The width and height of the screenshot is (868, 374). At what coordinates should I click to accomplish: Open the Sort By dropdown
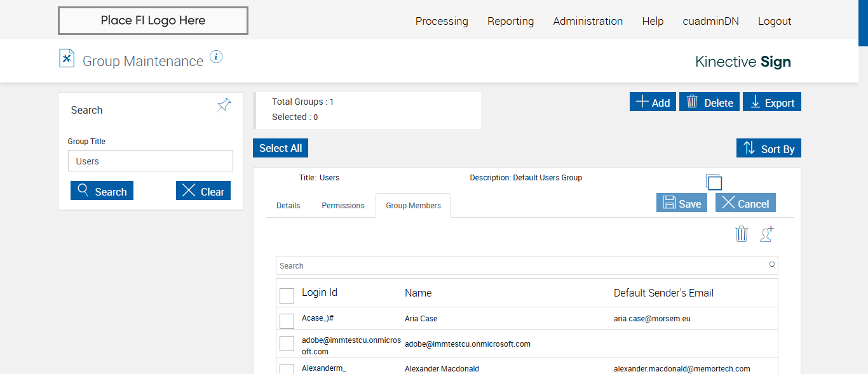click(769, 149)
